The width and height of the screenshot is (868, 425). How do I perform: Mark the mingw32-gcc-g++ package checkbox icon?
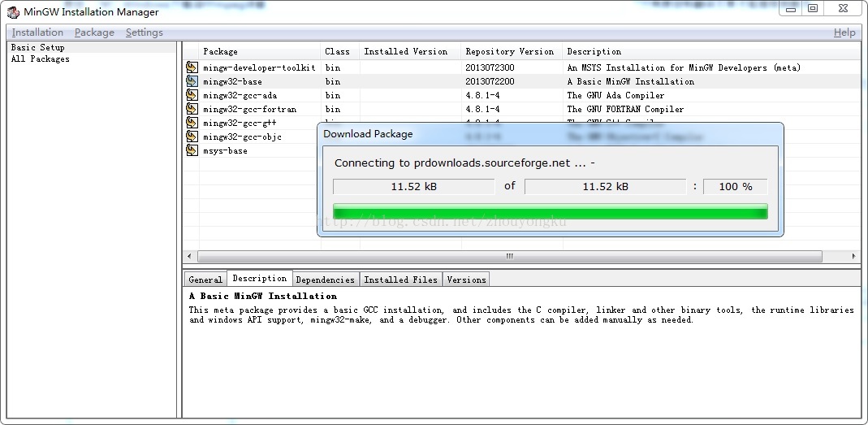(x=192, y=123)
